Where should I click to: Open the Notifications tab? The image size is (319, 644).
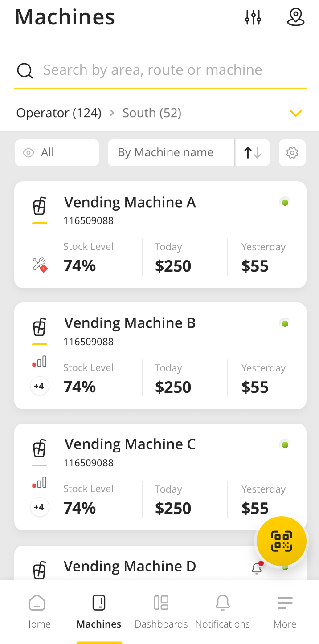[x=222, y=611]
